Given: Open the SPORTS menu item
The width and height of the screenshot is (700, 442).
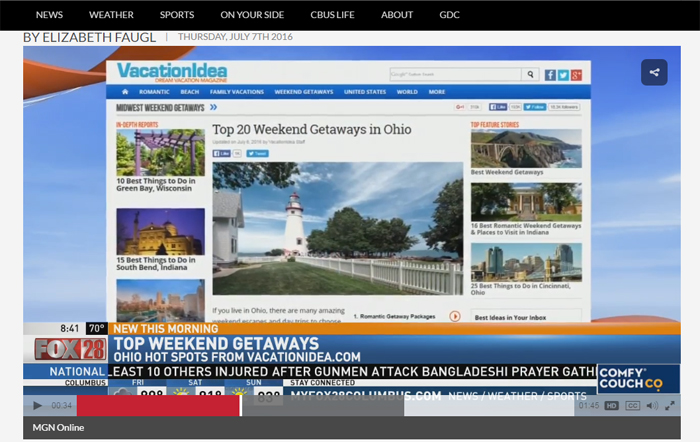Looking at the screenshot, I should pyautogui.click(x=177, y=15).
